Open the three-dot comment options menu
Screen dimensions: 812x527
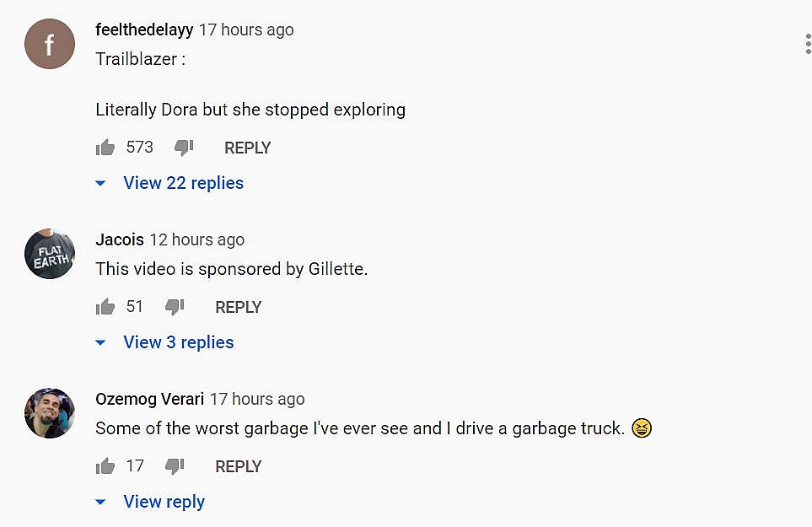coord(807,44)
